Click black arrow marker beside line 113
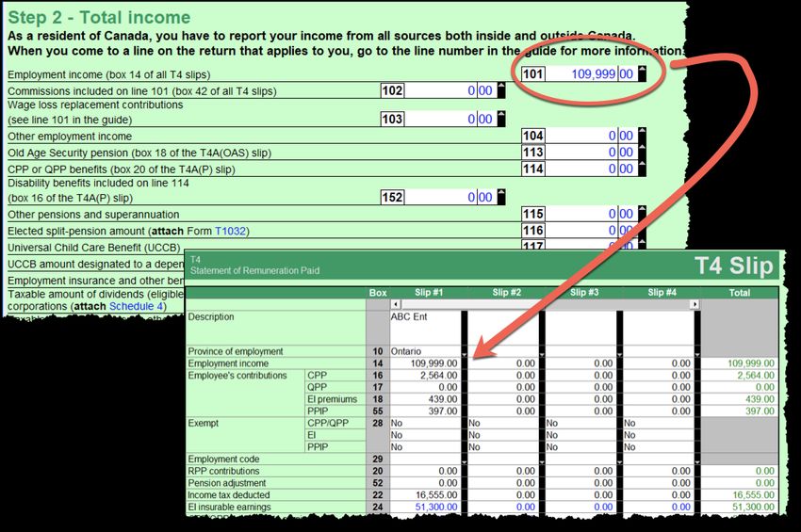Image resolution: width=801 pixels, height=532 pixels. coord(642,152)
